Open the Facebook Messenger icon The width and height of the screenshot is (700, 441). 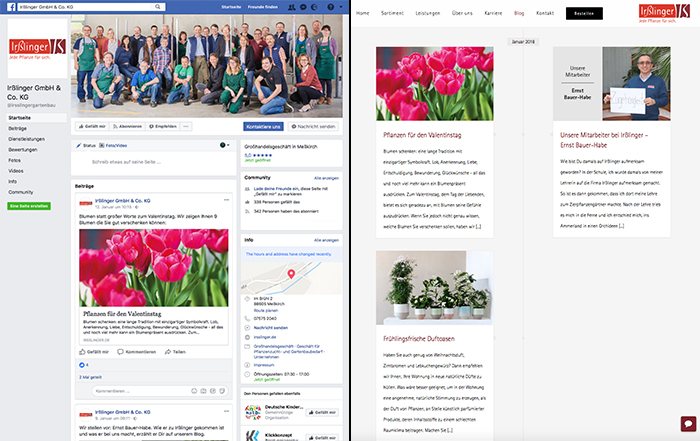tap(303, 7)
